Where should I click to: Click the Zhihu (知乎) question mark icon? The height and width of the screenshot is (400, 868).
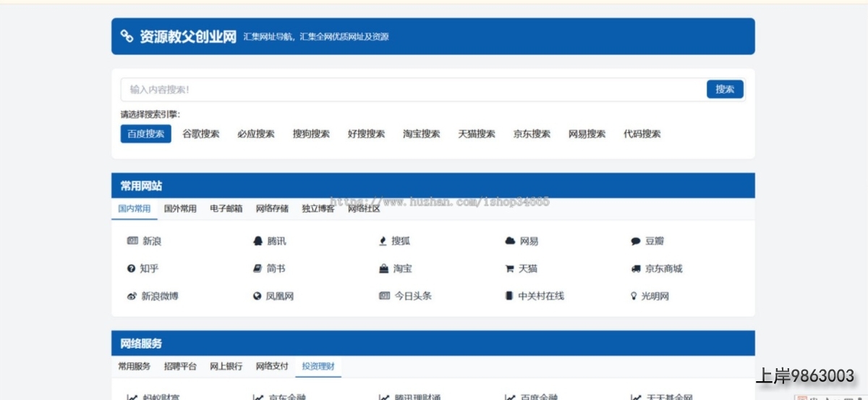click(x=132, y=268)
